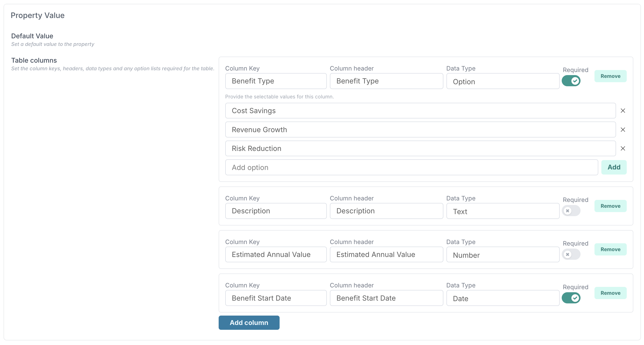
Task: Toggle Required for Benefit Type column
Action: [x=571, y=81]
